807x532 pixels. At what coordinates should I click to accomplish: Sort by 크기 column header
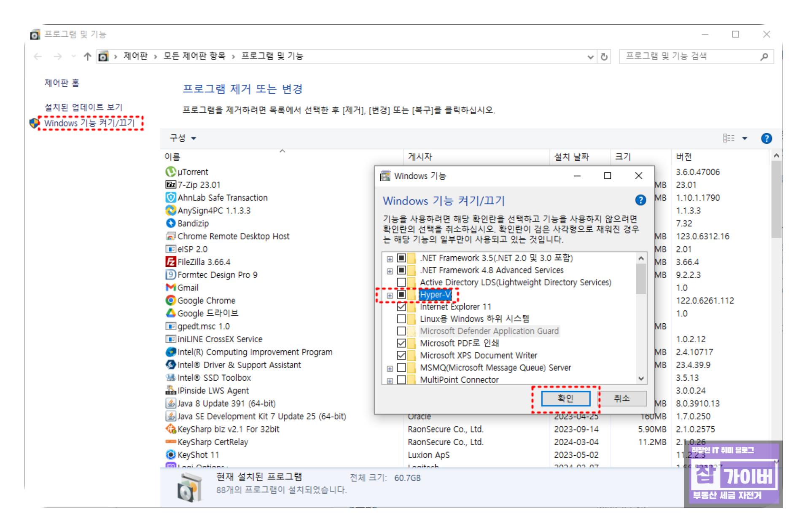click(x=640, y=157)
